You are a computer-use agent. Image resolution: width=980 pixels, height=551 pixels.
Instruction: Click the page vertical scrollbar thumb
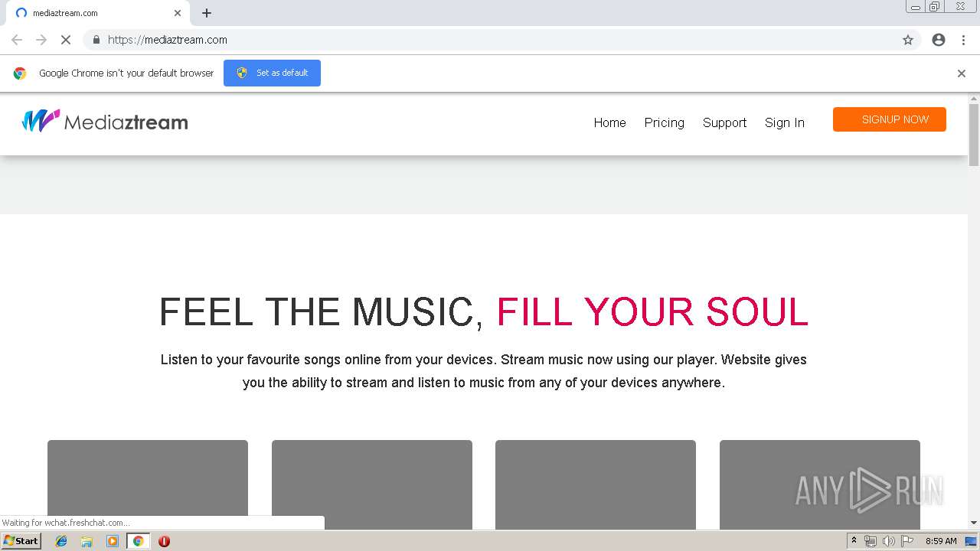[x=974, y=134]
